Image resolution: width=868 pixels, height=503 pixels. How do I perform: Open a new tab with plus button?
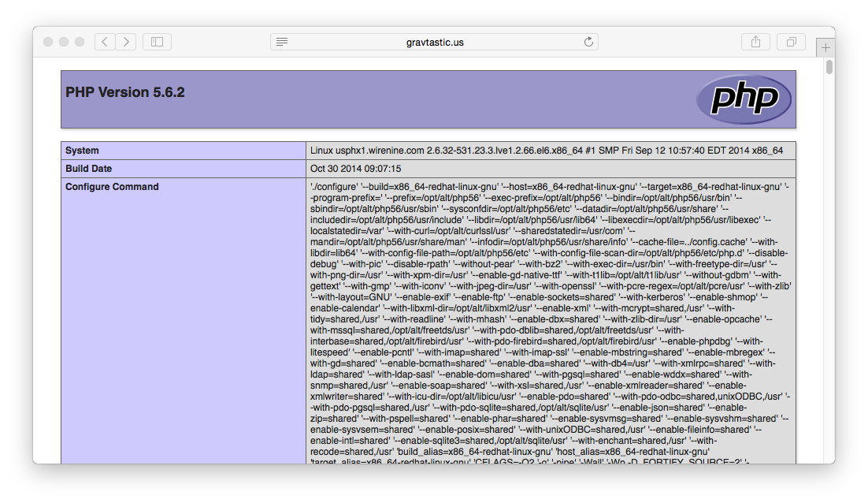[x=825, y=48]
